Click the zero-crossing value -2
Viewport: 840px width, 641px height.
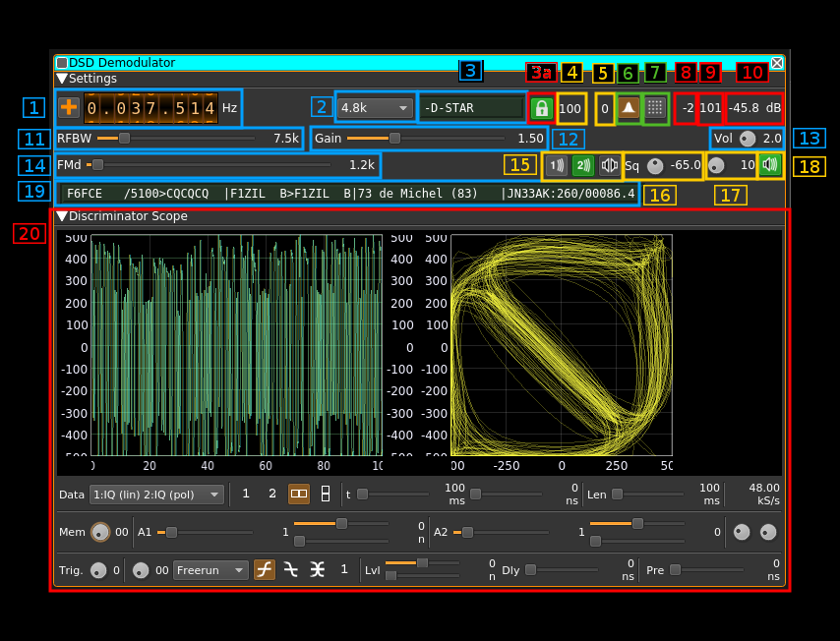[x=688, y=108]
